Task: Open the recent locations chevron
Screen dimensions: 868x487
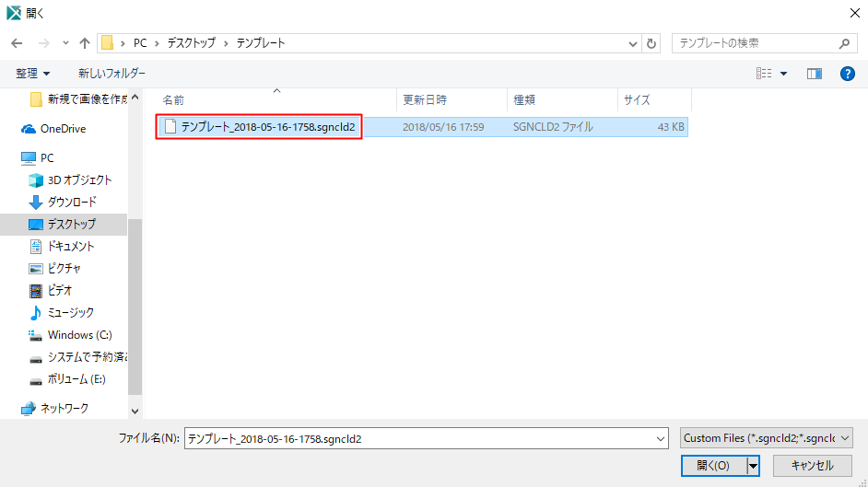Action: 65,43
